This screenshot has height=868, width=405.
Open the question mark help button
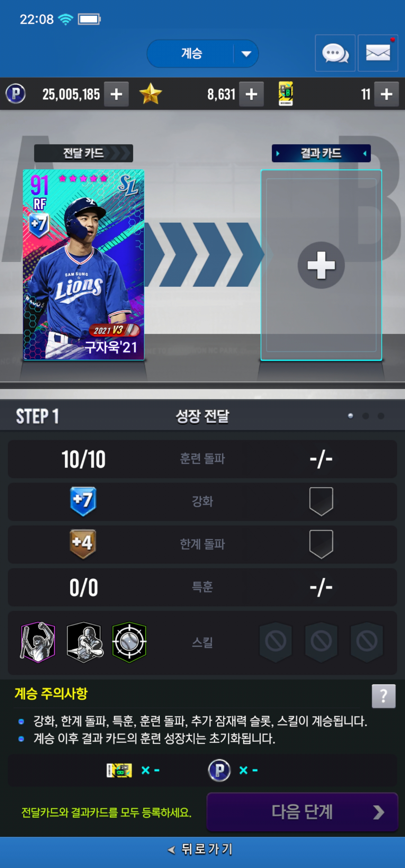coord(383,696)
